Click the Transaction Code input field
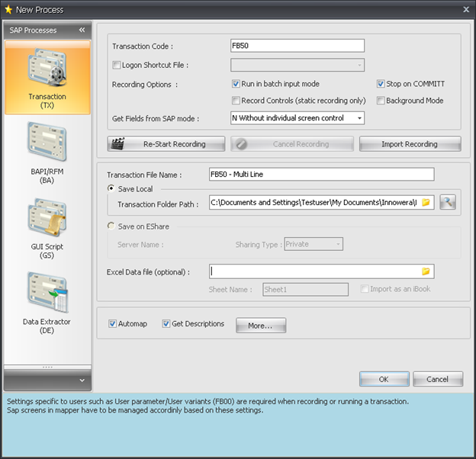 [x=297, y=46]
